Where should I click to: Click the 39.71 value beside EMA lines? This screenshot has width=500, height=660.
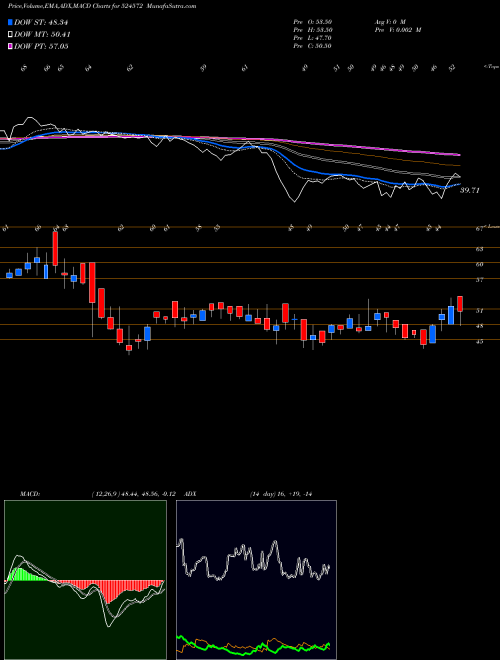pos(469,190)
